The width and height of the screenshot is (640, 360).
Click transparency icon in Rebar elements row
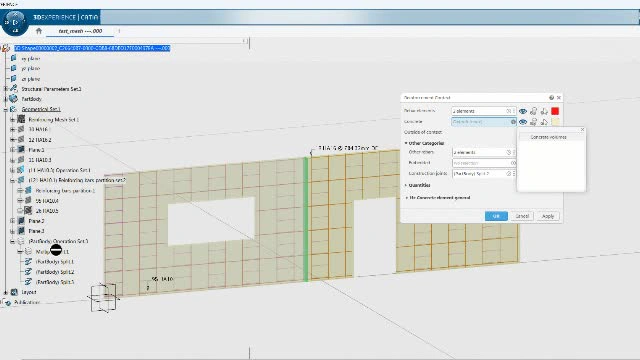544,111
